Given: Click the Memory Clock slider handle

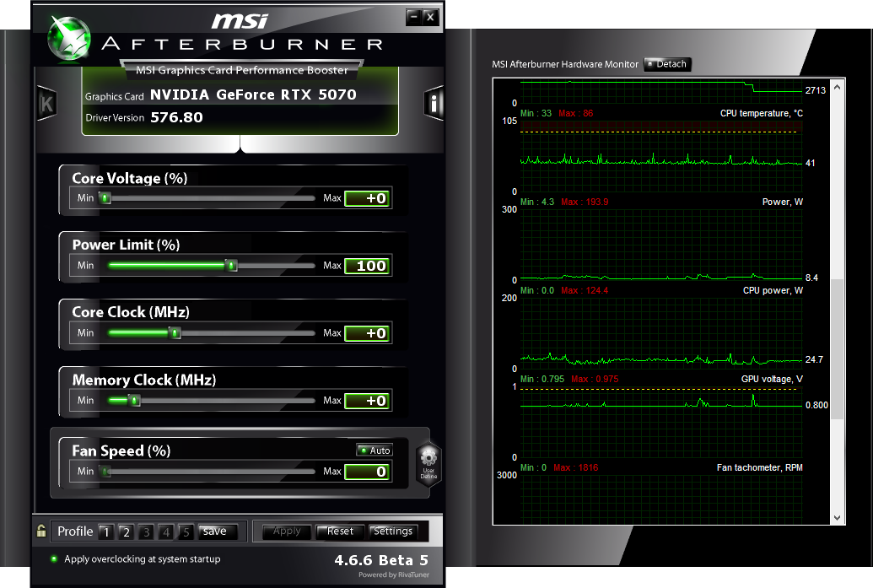Looking at the screenshot, I should click(x=133, y=401).
